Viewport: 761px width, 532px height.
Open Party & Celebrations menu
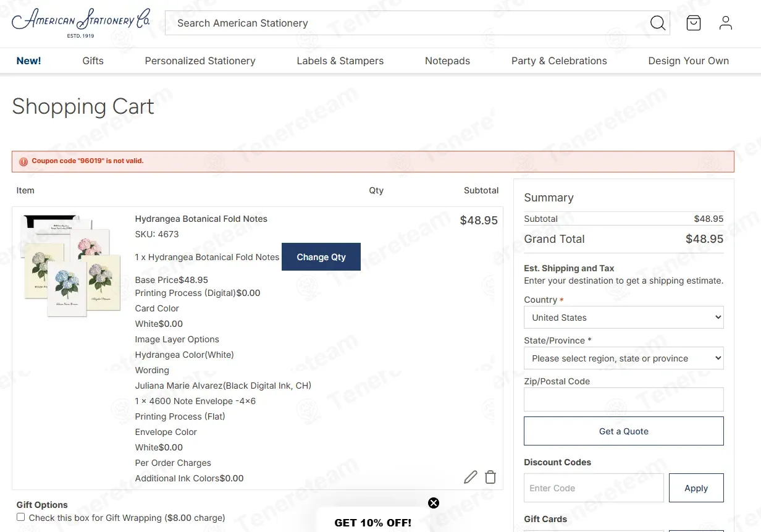(x=559, y=61)
